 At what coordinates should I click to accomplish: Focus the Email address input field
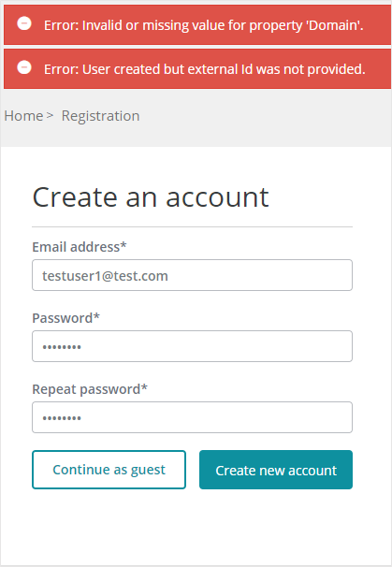[192, 275]
